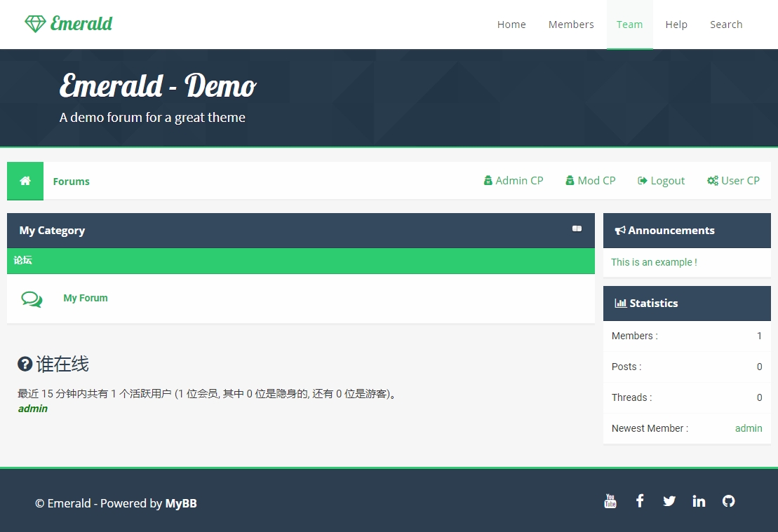Image resolution: width=778 pixels, height=532 pixels.
Task: Collapse the My Category section
Action: (577, 229)
